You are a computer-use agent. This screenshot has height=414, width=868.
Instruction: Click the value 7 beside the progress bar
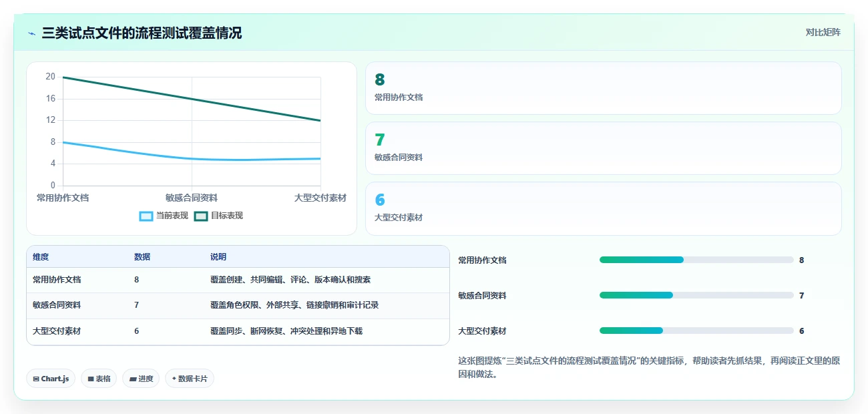coord(802,295)
